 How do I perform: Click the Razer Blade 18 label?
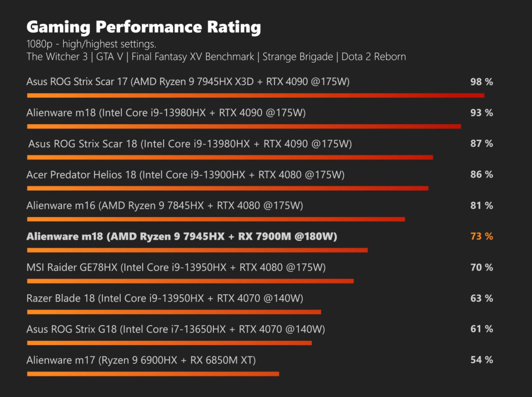(x=165, y=298)
